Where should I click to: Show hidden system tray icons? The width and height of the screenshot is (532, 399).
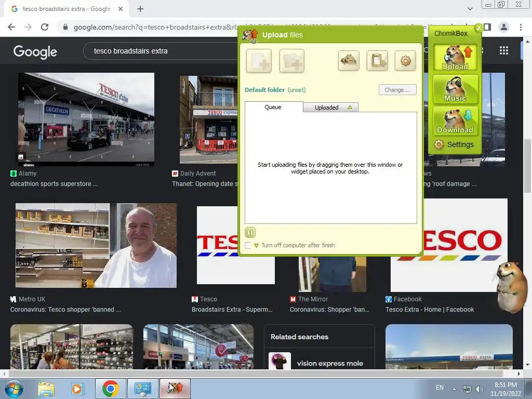[454, 389]
